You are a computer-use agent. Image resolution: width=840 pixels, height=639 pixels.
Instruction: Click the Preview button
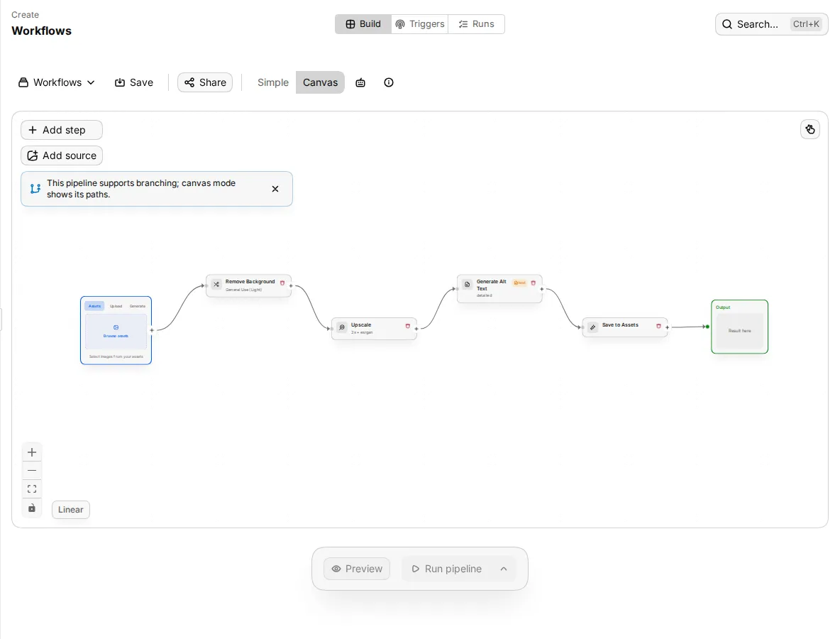pos(357,569)
